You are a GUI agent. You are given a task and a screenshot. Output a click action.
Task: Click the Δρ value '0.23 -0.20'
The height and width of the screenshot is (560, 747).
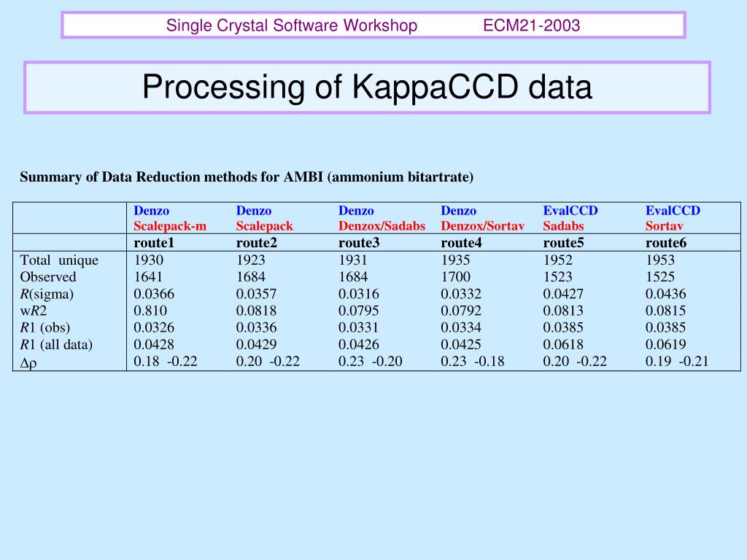pos(371,362)
